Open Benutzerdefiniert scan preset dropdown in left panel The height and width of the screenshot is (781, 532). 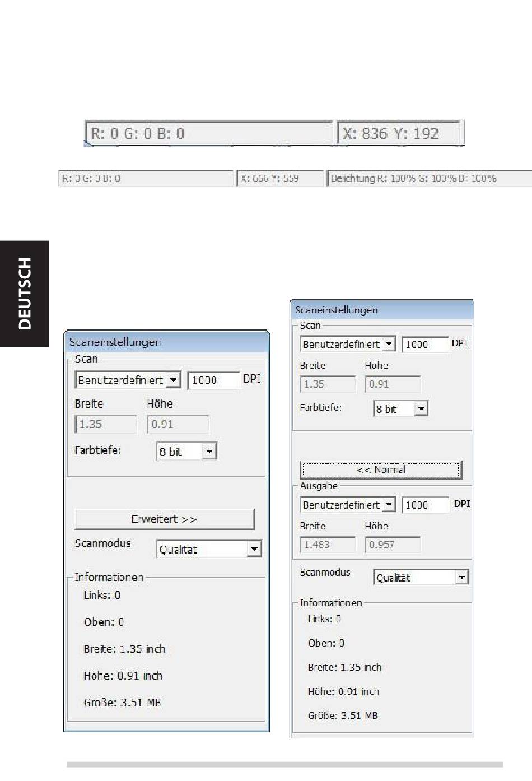[128, 380]
